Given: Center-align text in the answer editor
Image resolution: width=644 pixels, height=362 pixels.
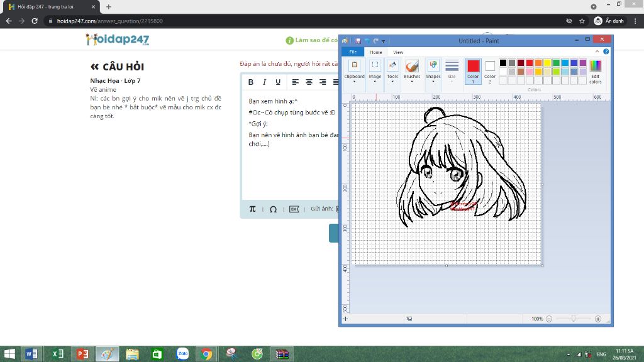Looking at the screenshot, I should 309,82.
